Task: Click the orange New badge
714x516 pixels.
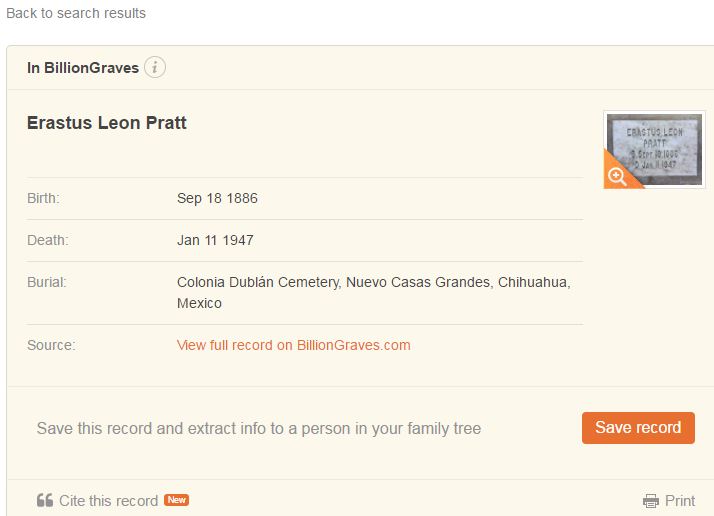Action: [x=177, y=500]
